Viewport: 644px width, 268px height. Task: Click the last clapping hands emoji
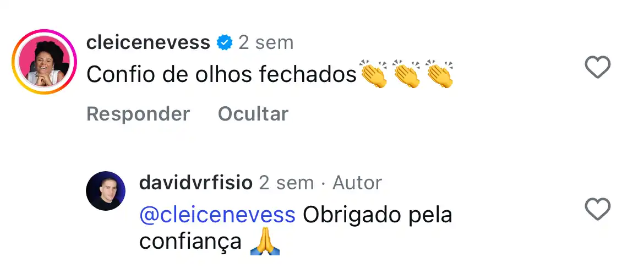[x=440, y=75]
